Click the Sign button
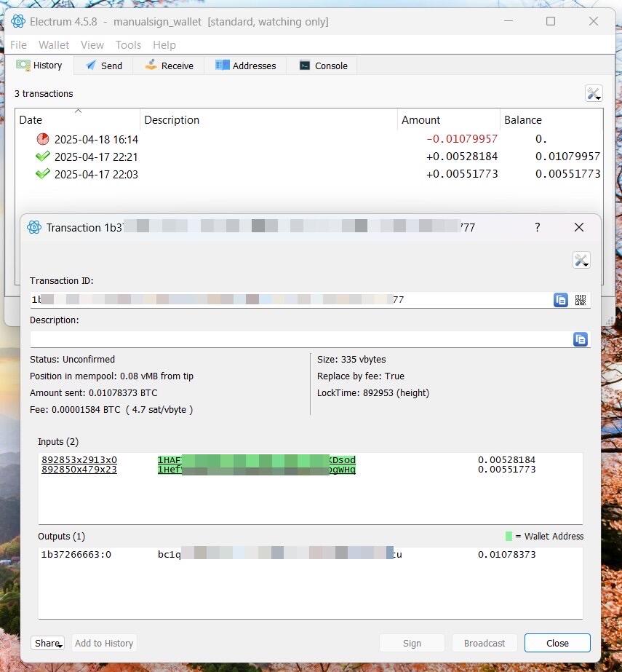Image resolution: width=622 pixels, height=672 pixels. tap(412, 643)
